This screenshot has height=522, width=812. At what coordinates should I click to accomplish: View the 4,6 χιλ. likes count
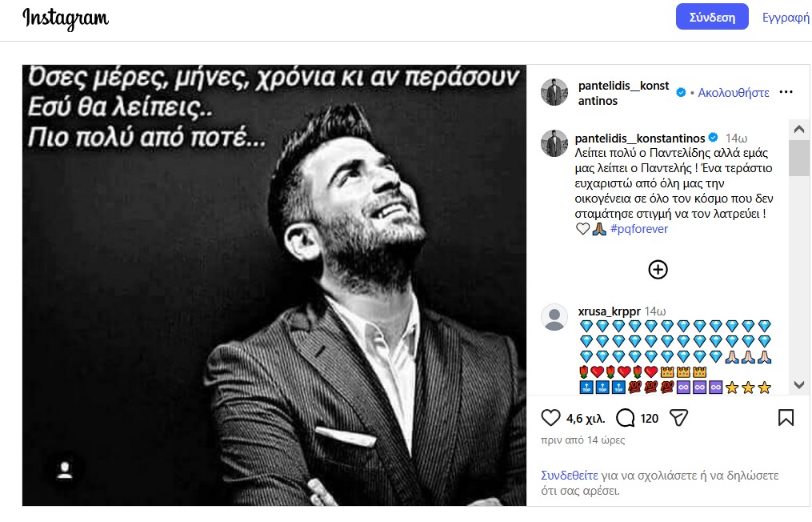point(585,419)
